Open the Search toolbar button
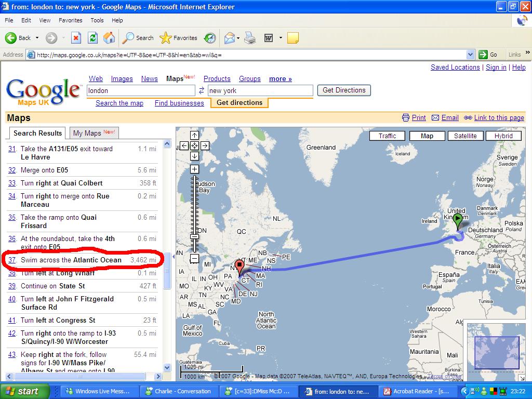The height and width of the screenshot is (399, 532). point(138,38)
